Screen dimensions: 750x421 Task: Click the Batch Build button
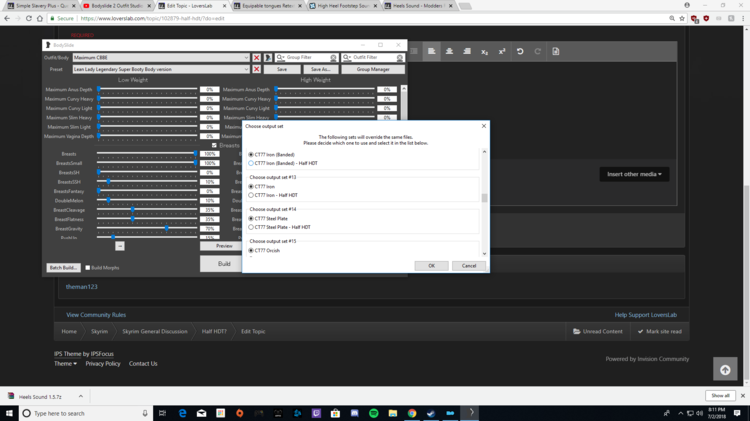[63, 267]
